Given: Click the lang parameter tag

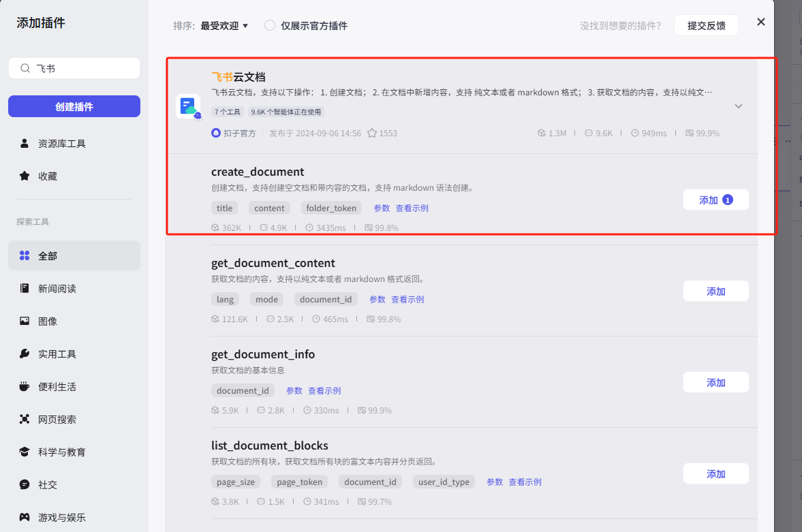Looking at the screenshot, I should point(225,299).
